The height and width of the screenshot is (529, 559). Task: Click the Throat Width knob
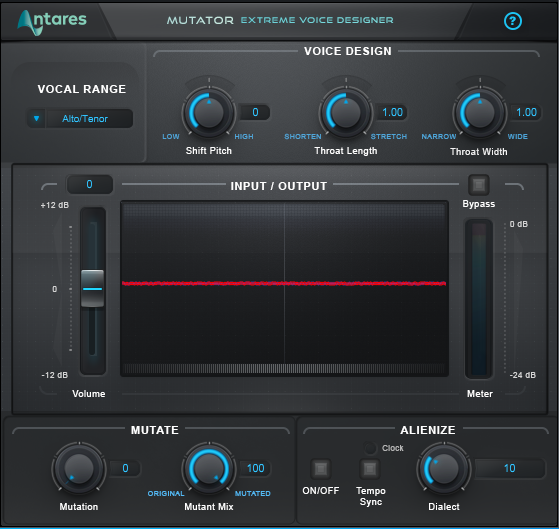[480, 112]
